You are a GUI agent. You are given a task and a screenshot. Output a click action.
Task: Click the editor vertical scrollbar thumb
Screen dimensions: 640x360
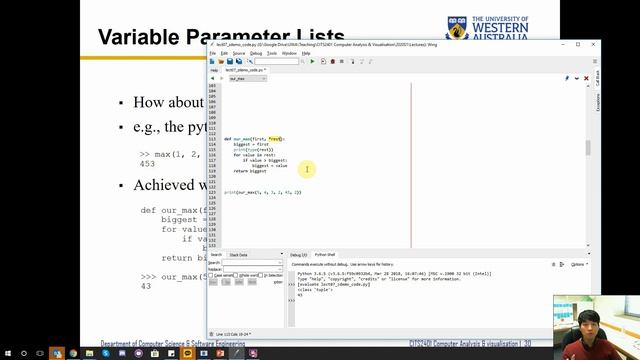click(588, 148)
